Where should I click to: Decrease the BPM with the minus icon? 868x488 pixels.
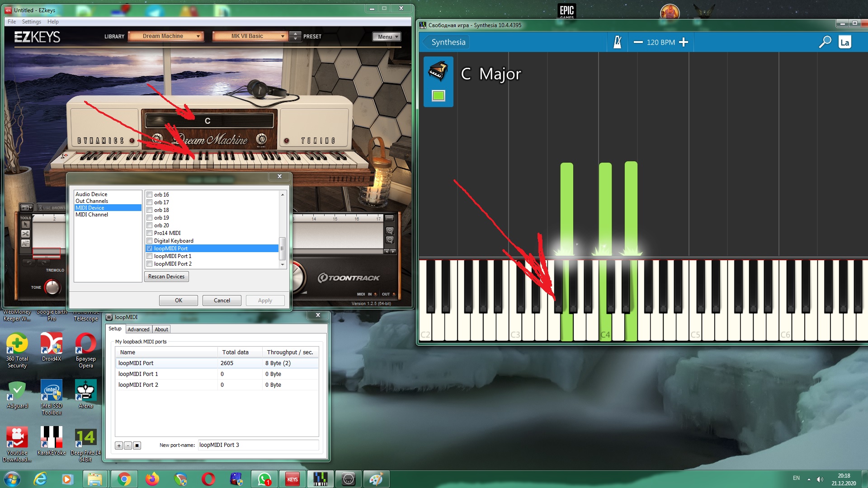click(638, 42)
